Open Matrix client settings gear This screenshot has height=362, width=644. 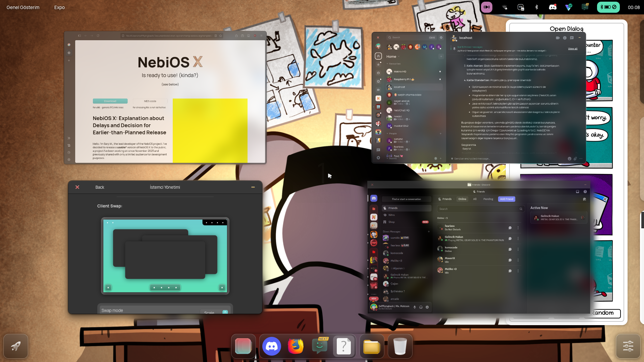pyautogui.click(x=378, y=158)
